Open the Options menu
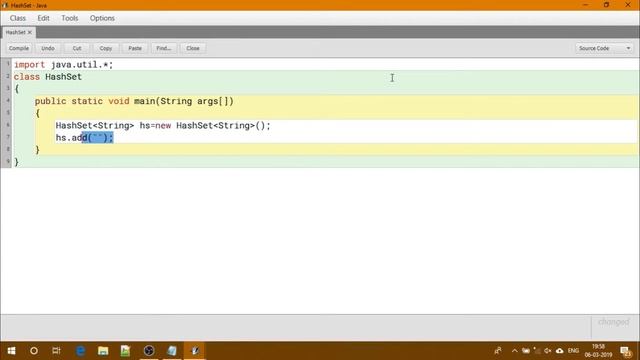This screenshot has width=640, height=360. [102, 18]
